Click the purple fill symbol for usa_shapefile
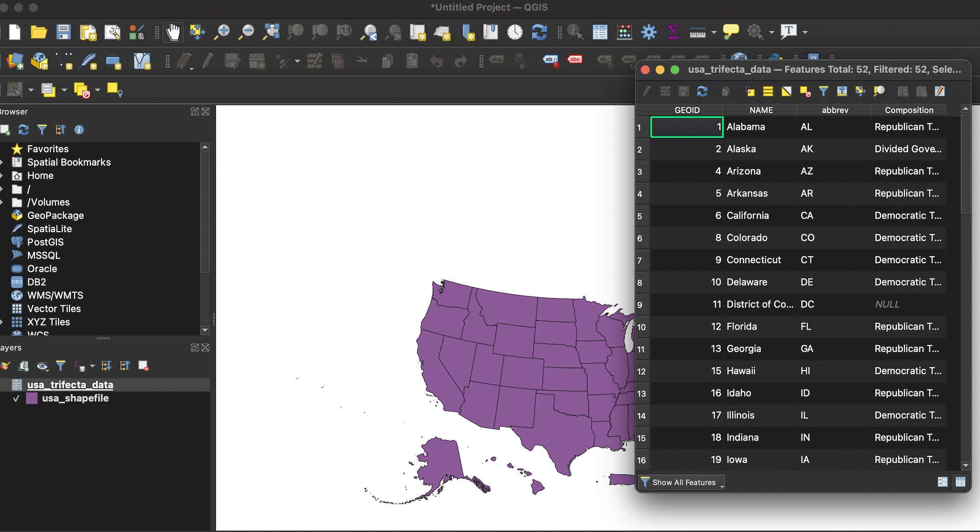 32,398
